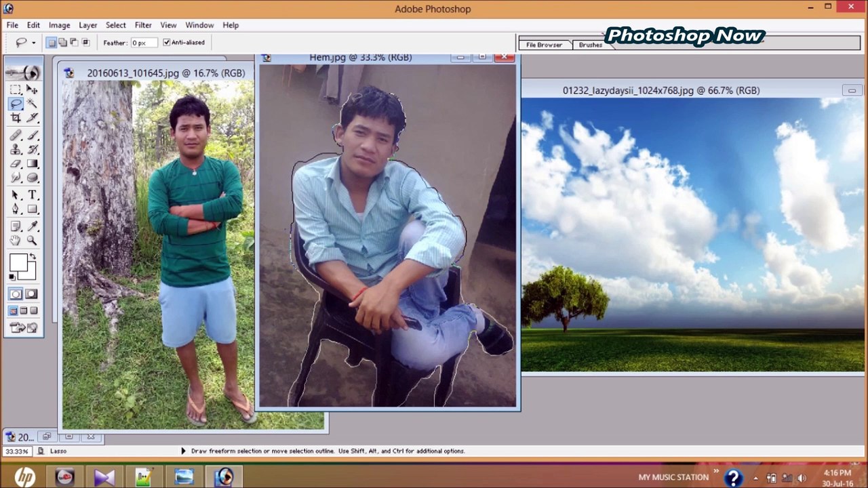868x488 pixels.
Task: Switch to Standard Screen mode
Action: tap(13, 311)
